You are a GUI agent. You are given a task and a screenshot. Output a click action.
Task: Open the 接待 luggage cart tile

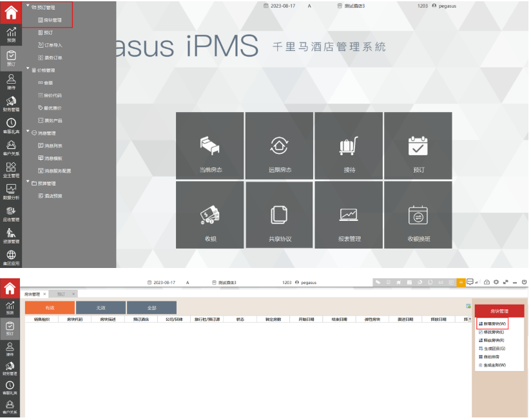click(349, 146)
